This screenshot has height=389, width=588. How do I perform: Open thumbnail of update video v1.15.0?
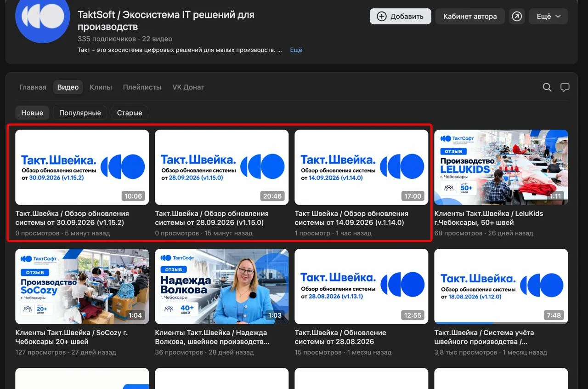point(222,167)
